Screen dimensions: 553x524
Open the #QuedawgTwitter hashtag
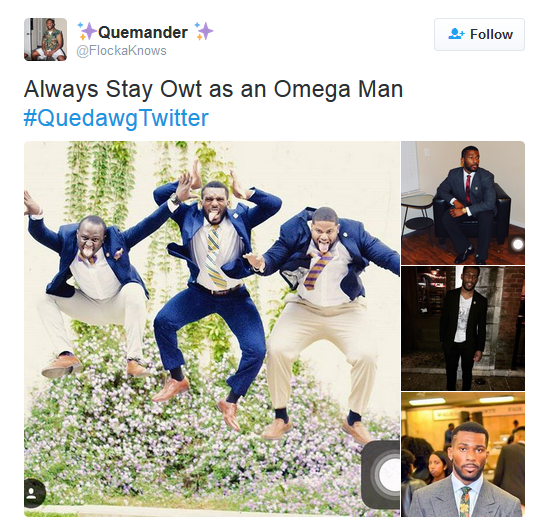click(x=116, y=117)
